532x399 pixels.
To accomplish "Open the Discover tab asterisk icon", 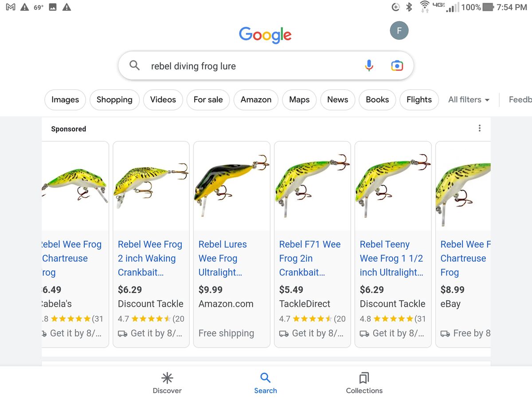I will [167, 378].
